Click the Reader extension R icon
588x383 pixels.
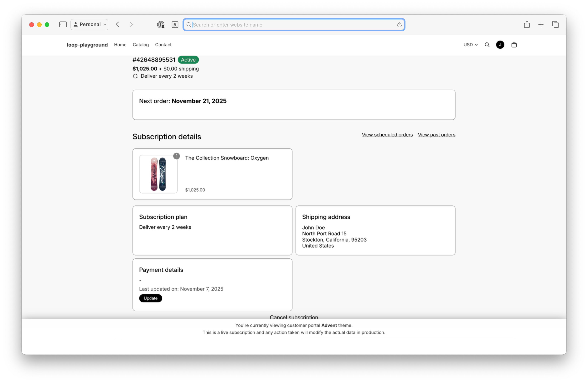[175, 25]
